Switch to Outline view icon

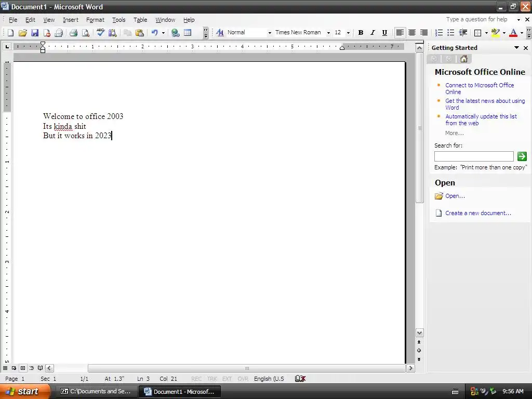(x=32, y=368)
